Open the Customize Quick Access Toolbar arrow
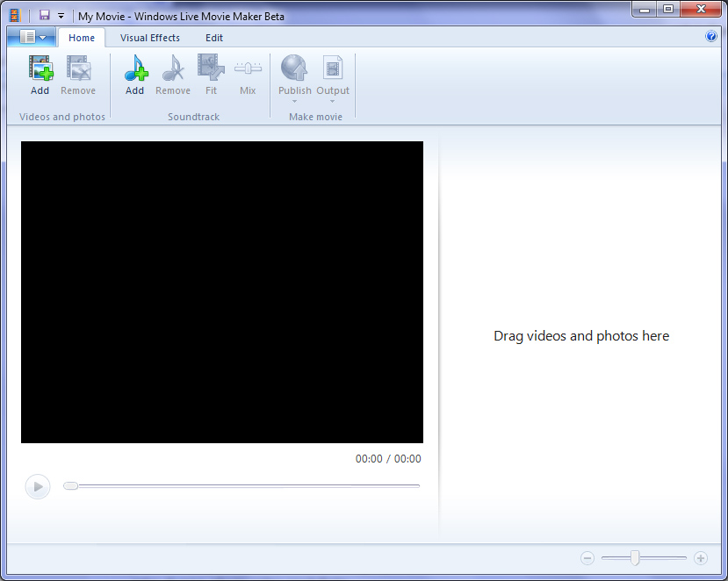The width and height of the screenshot is (728, 581). pos(61,16)
